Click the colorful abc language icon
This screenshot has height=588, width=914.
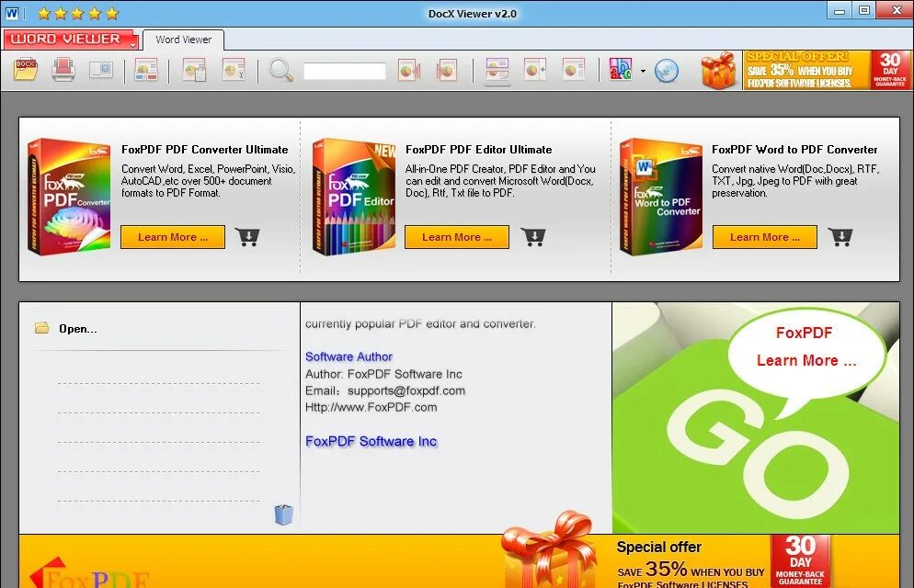[620, 70]
